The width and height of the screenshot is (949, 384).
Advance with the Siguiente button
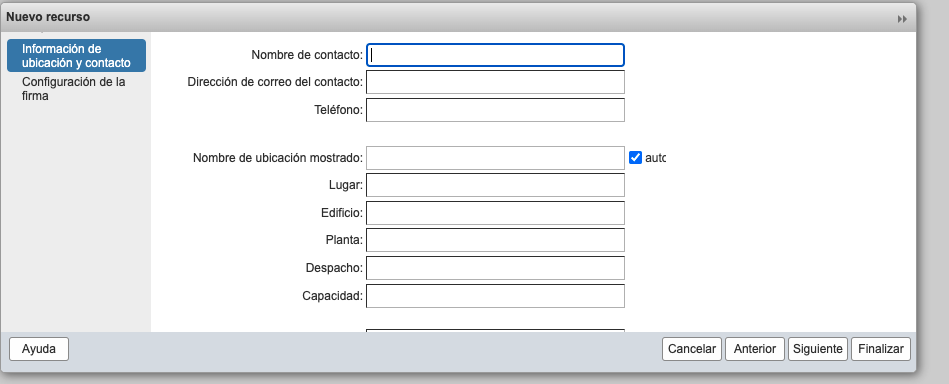click(818, 349)
